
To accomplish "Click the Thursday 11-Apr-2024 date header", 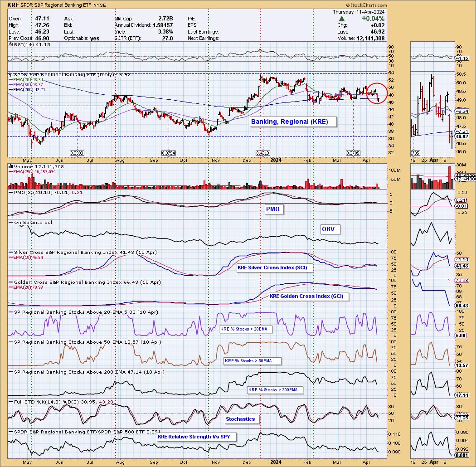I will coord(359,12).
